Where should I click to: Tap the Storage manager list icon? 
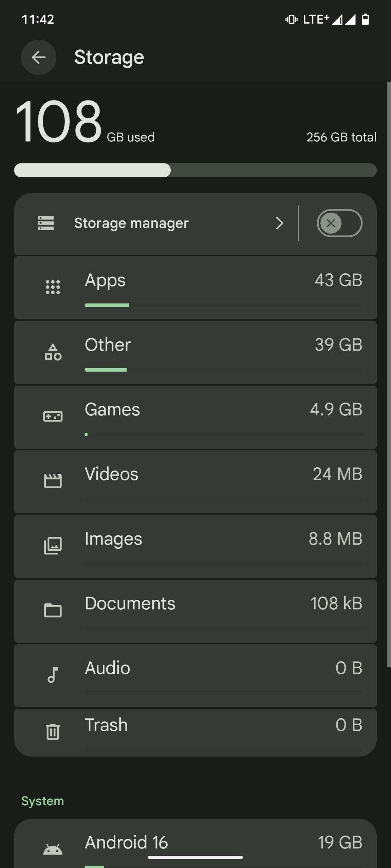coord(46,223)
